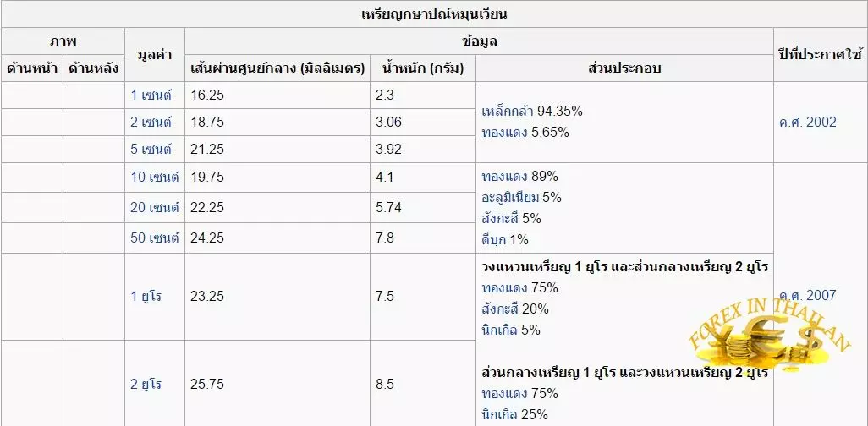
Task: Open the 20 เซนต์ link
Action: (155, 208)
